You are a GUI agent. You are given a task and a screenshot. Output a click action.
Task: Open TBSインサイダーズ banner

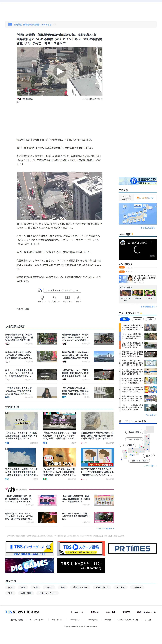(30, 549)
